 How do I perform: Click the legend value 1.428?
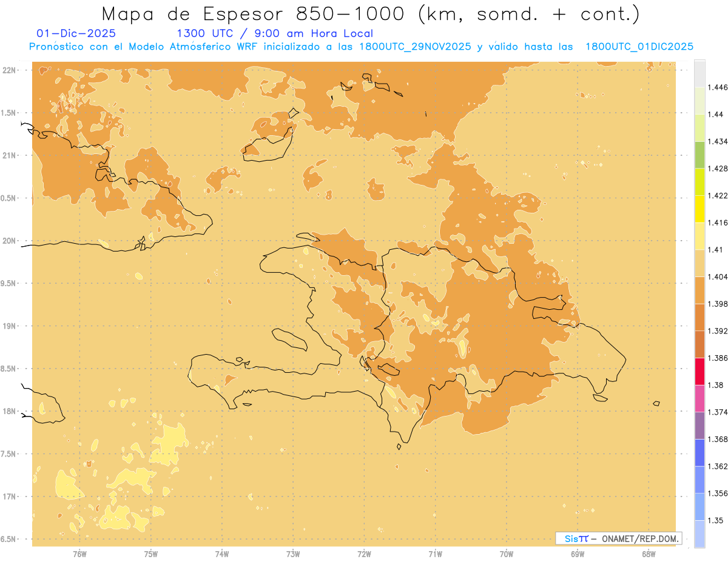(718, 169)
